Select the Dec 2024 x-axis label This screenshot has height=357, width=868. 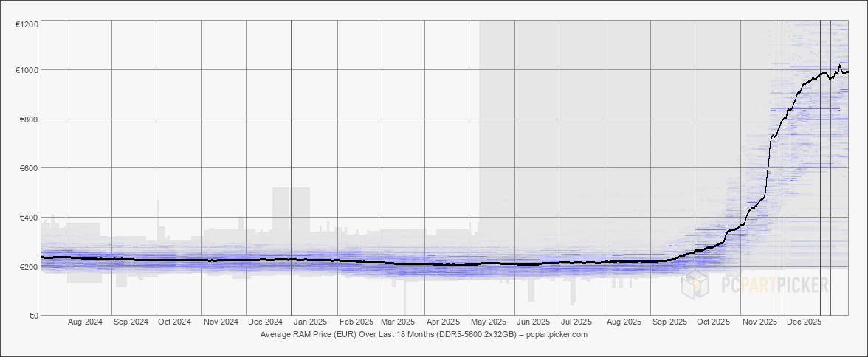point(265,322)
